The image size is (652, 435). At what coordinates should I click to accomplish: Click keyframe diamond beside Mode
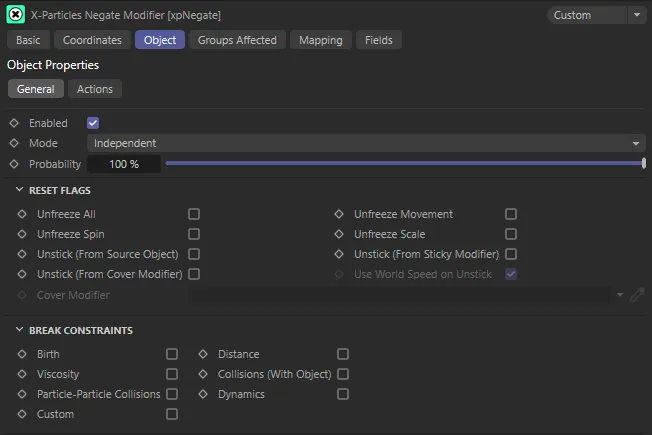coord(14,143)
